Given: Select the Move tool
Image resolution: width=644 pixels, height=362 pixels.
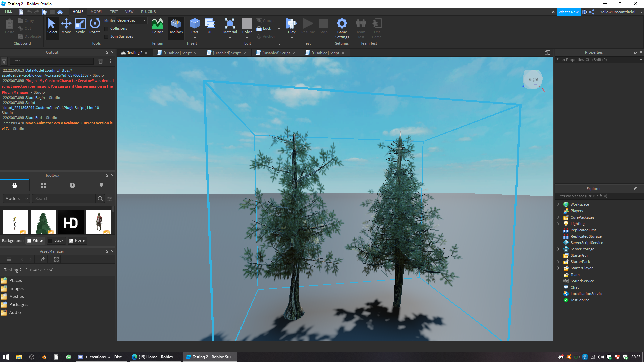Looking at the screenshot, I should (66, 26).
